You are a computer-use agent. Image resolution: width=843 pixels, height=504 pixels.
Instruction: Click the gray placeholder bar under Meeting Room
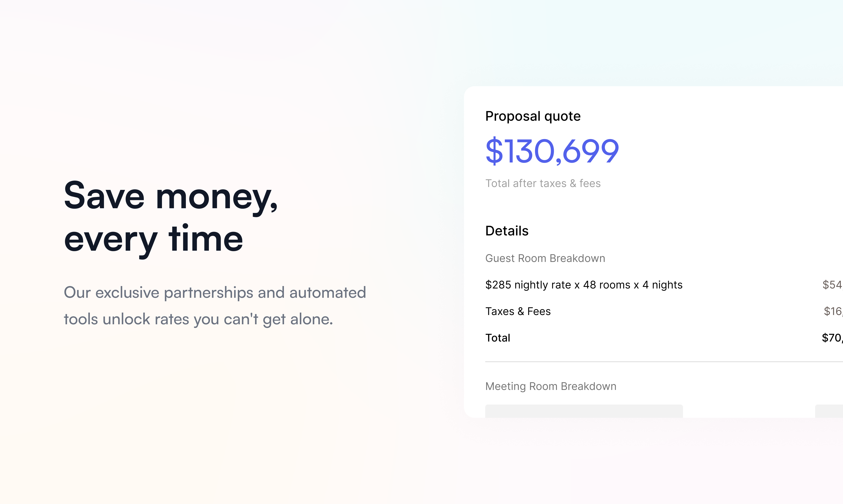(x=584, y=411)
